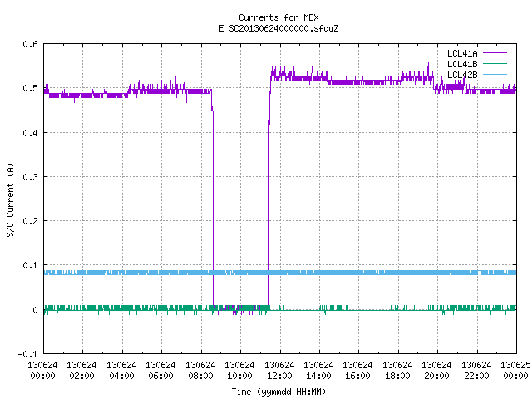Select the filename 'E_SC20130624000000.sfduZ' subtitle

point(278,28)
